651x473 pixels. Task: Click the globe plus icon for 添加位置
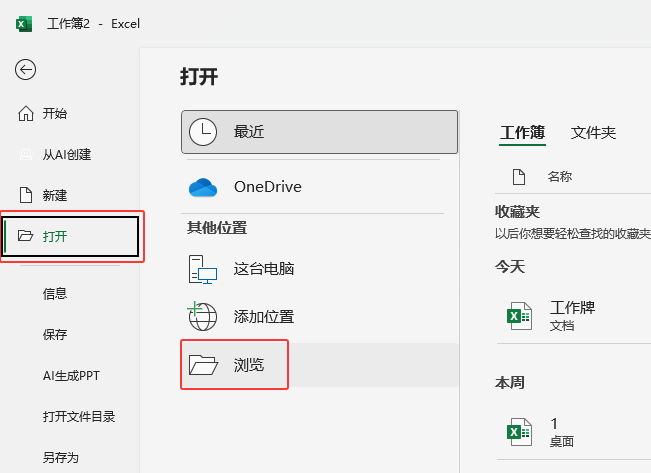(x=202, y=316)
